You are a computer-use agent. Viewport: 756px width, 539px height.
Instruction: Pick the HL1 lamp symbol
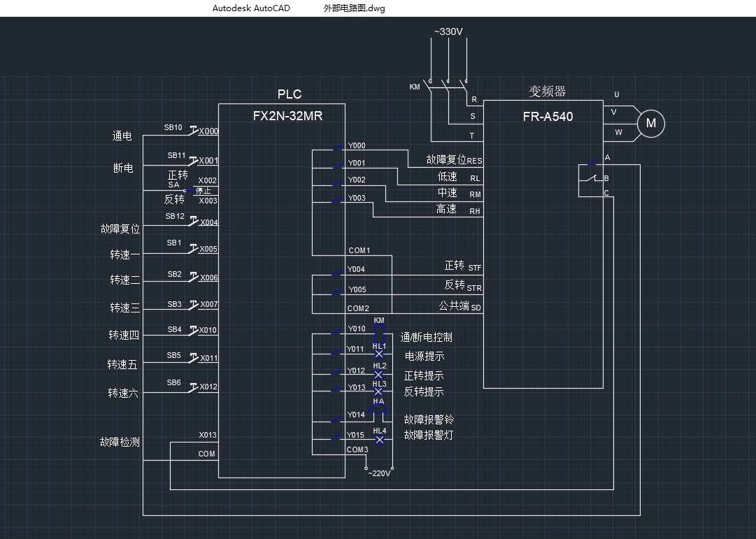[379, 354]
